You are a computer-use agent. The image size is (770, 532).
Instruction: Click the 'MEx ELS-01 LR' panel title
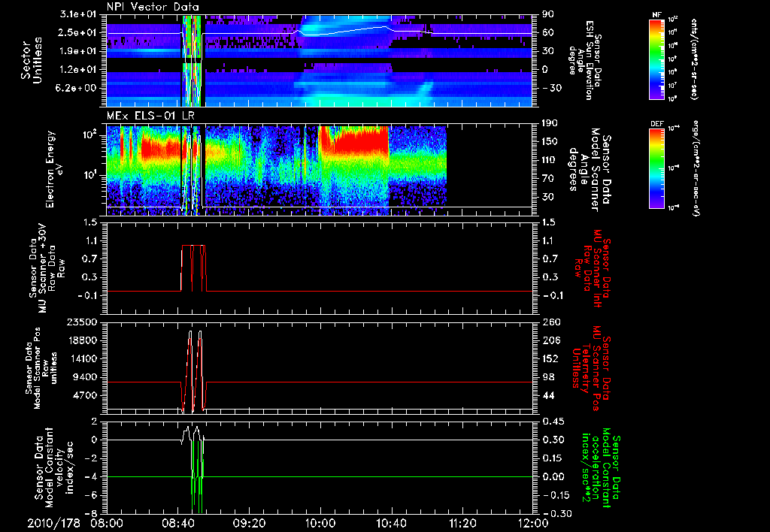(150, 116)
